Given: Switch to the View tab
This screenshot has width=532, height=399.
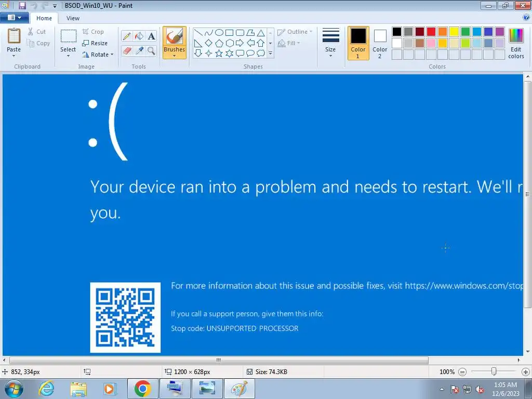Looking at the screenshot, I should 73,18.
